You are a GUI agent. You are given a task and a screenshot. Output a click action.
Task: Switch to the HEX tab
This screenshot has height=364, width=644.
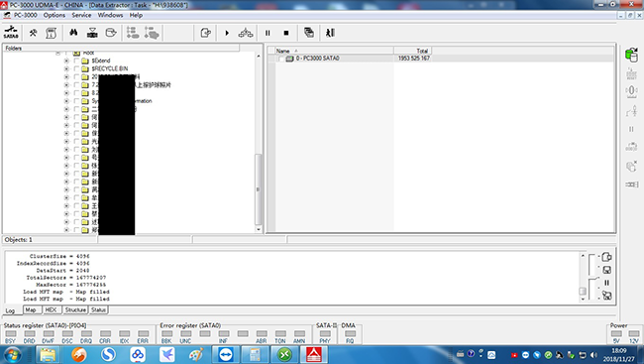51,309
